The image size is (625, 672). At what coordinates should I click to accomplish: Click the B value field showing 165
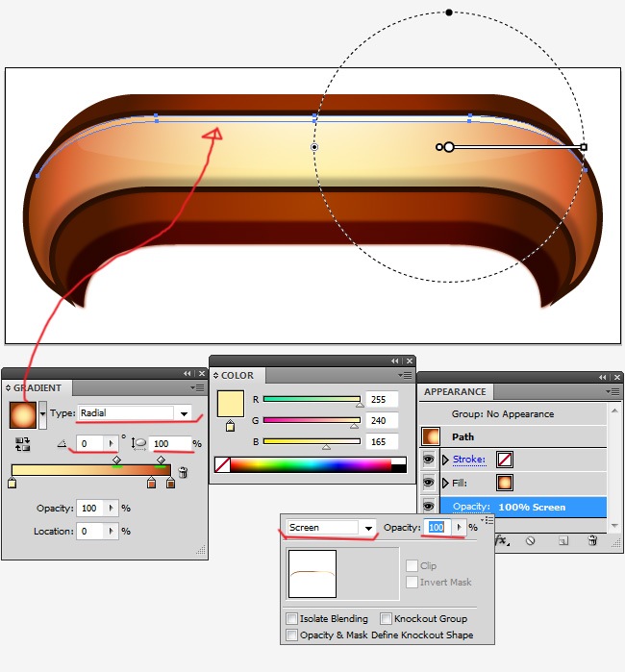pyautogui.click(x=382, y=441)
